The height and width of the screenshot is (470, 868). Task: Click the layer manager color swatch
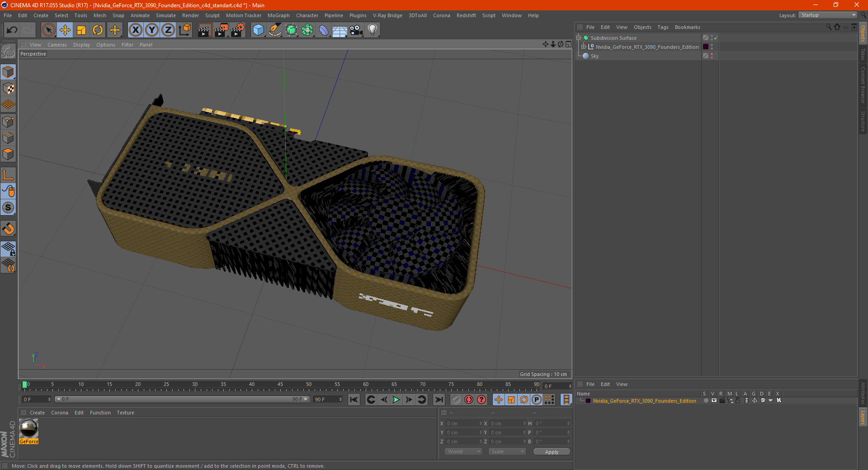[588, 401]
